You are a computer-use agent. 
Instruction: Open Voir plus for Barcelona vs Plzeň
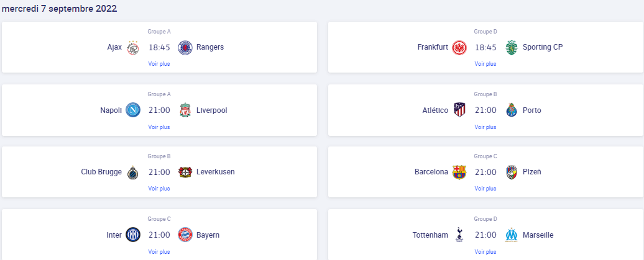(485, 189)
